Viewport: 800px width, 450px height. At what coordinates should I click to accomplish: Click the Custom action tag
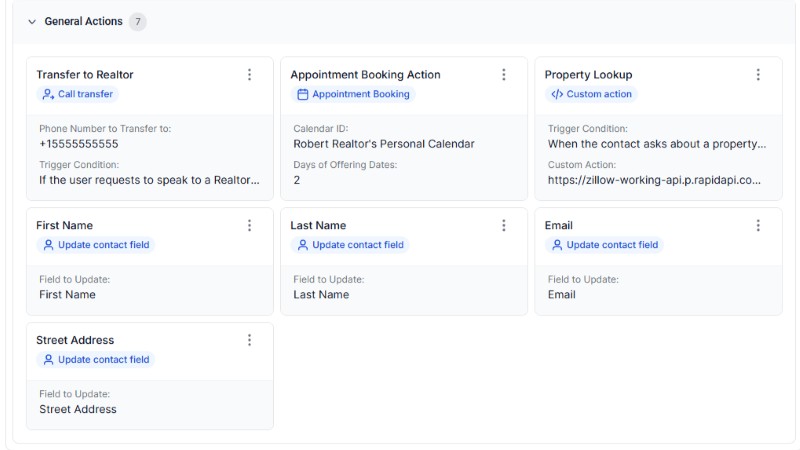pos(591,94)
